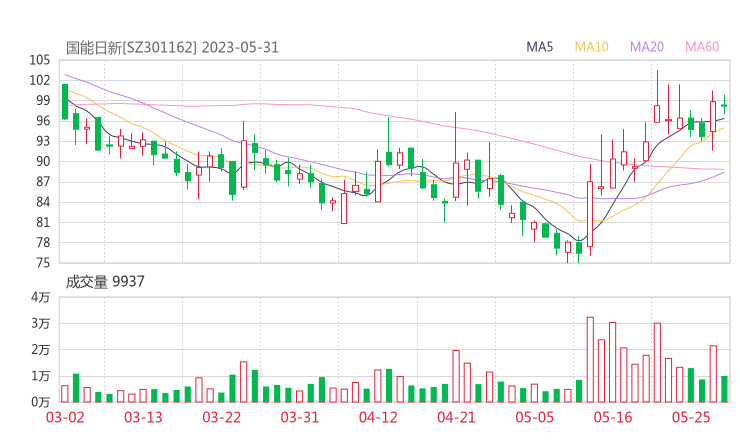
Task: Click the 1万 volume axis label
Action: tap(41, 376)
